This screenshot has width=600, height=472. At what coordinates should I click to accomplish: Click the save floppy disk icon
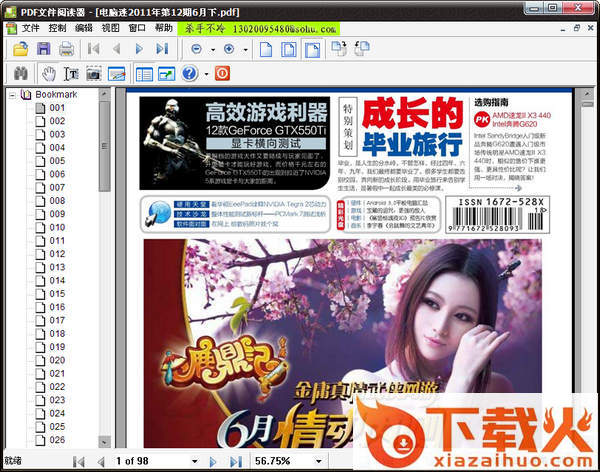(x=43, y=48)
